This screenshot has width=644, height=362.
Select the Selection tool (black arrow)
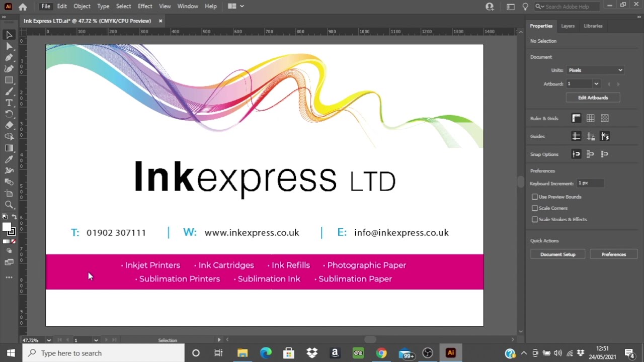click(9, 35)
